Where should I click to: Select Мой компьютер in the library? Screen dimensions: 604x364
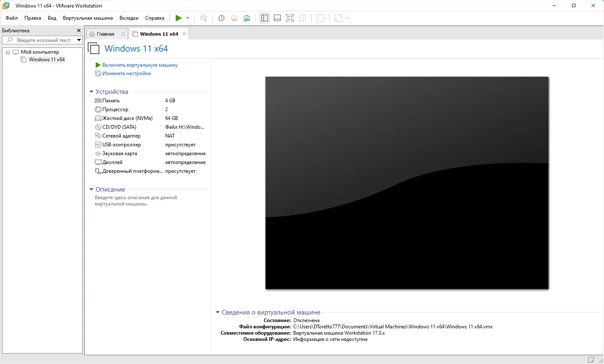coord(40,52)
